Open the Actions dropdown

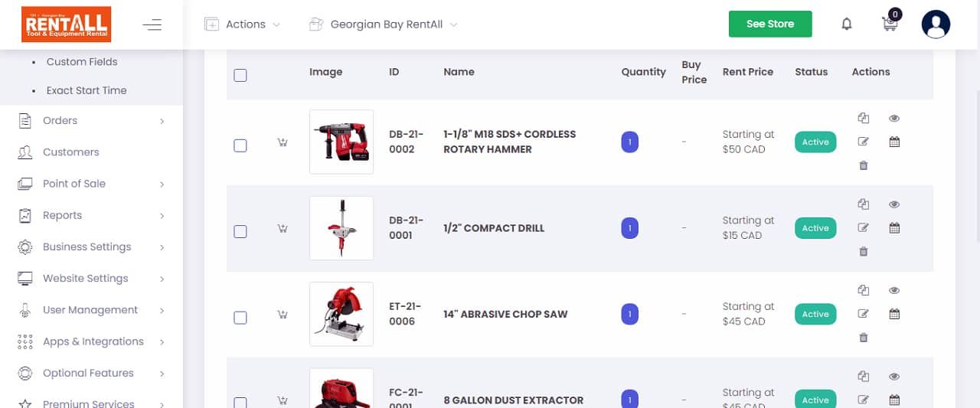click(x=243, y=24)
